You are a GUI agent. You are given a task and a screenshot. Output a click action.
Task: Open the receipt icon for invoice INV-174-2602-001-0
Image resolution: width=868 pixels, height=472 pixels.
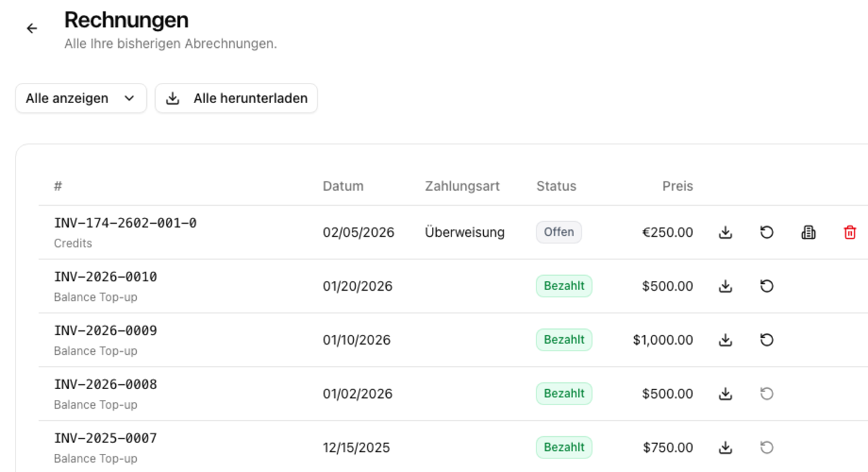tap(809, 232)
